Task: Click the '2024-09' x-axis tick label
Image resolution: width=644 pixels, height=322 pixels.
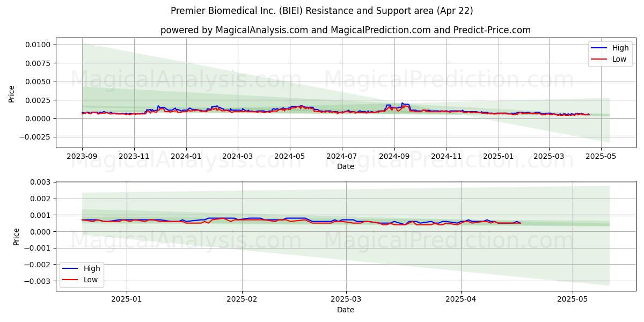Action: tap(394, 156)
